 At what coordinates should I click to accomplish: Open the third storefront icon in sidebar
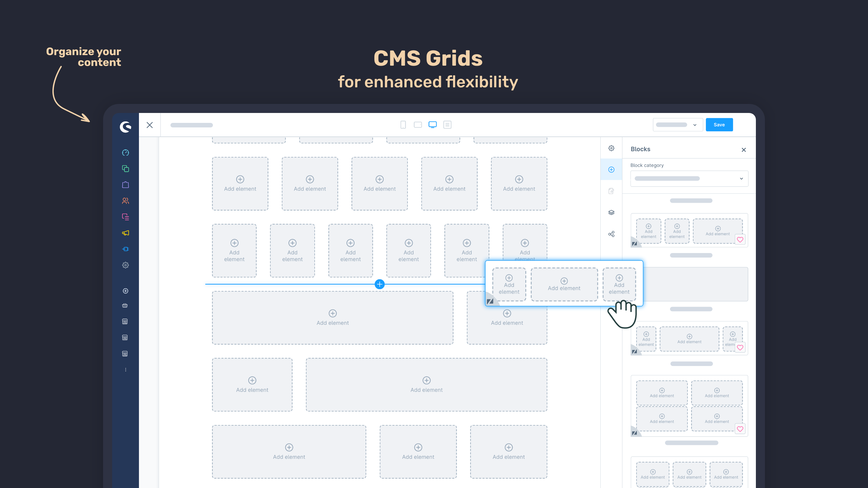[x=125, y=354]
